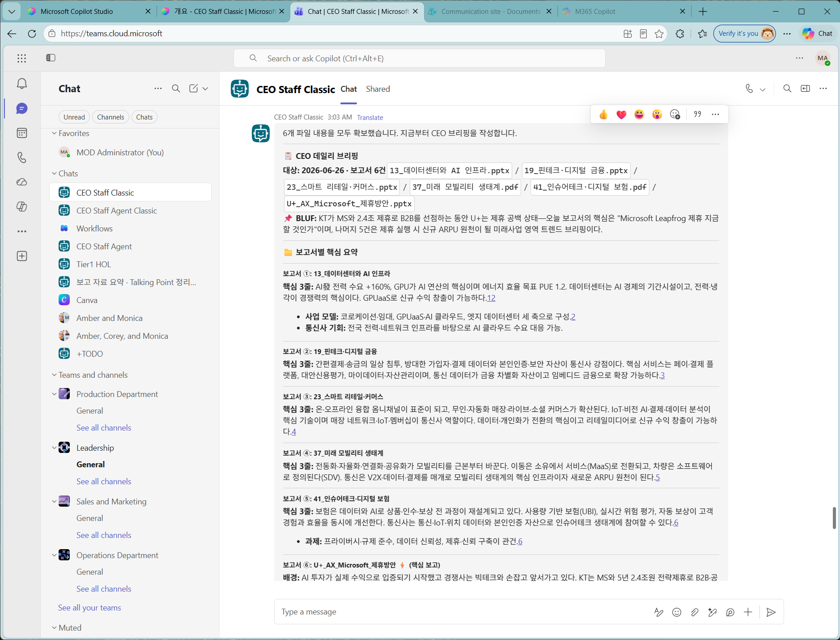Collapse the Chats section
This screenshot has width=840, height=640.
[x=54, y=174]
